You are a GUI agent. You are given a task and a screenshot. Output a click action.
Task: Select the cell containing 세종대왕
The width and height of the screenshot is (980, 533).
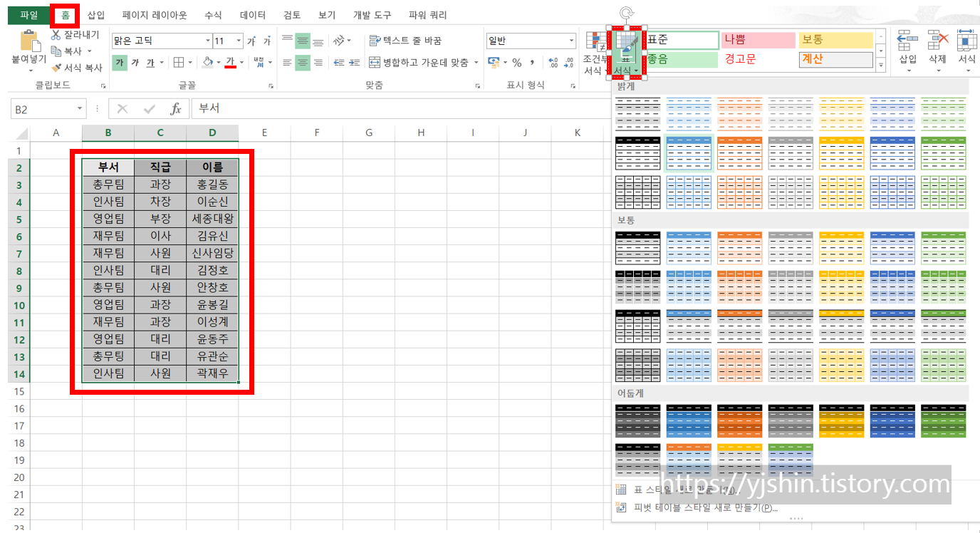tap(212, 219)
